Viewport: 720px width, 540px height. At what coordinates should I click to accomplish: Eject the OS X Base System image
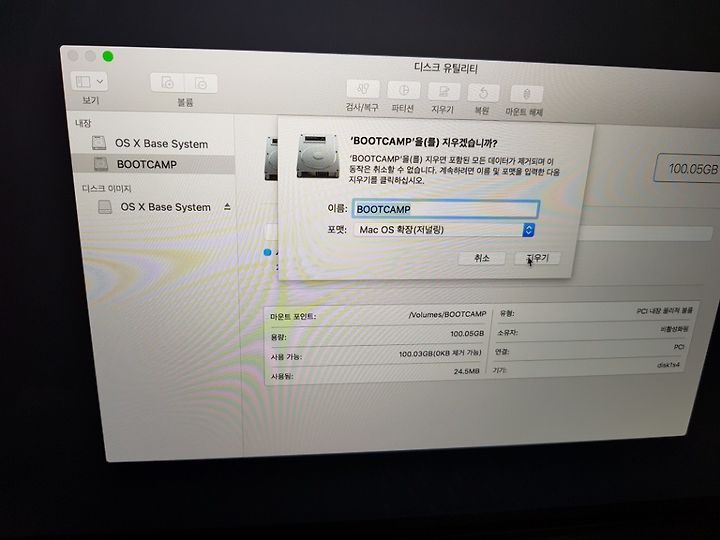[x=227, y=207]
